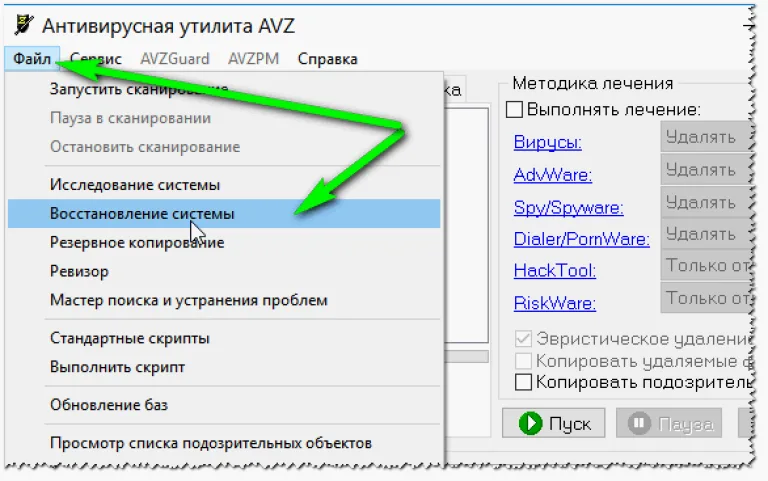Select Восстановление системы menu entry
The width and height of the screenshot is (768, 481).
tap(224, 214)
